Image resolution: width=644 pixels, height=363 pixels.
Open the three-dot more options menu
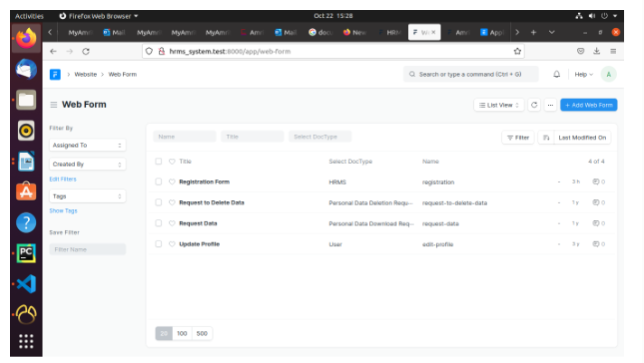[549, 105]
